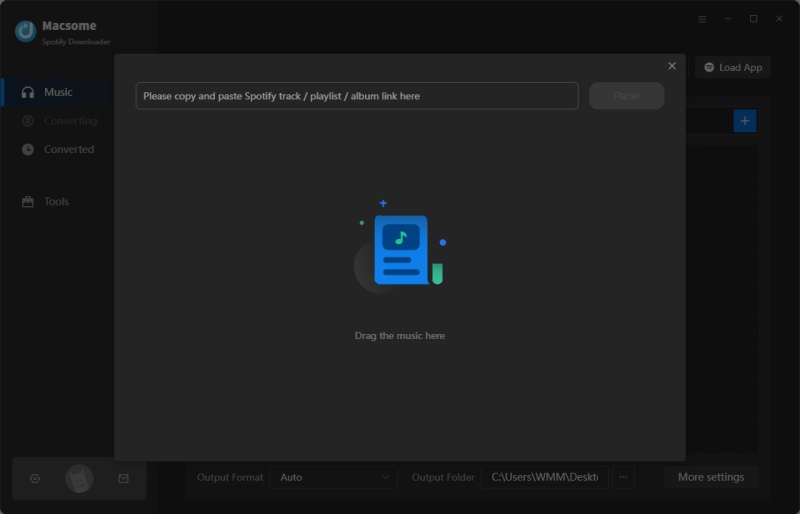Close the paste link dialog
This screenshot has width=800, height=514.
(x=672, y=66)
